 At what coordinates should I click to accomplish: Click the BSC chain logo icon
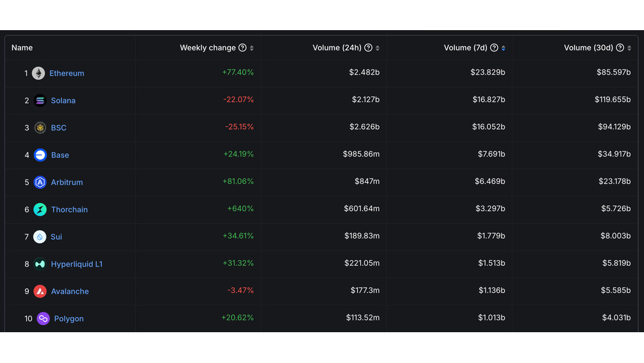40,128
